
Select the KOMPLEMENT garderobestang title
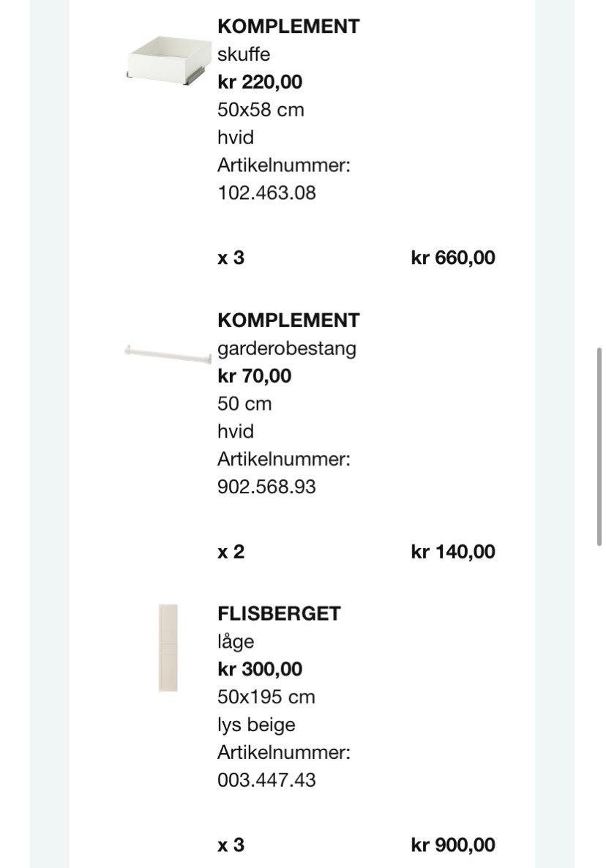[288, 320]
